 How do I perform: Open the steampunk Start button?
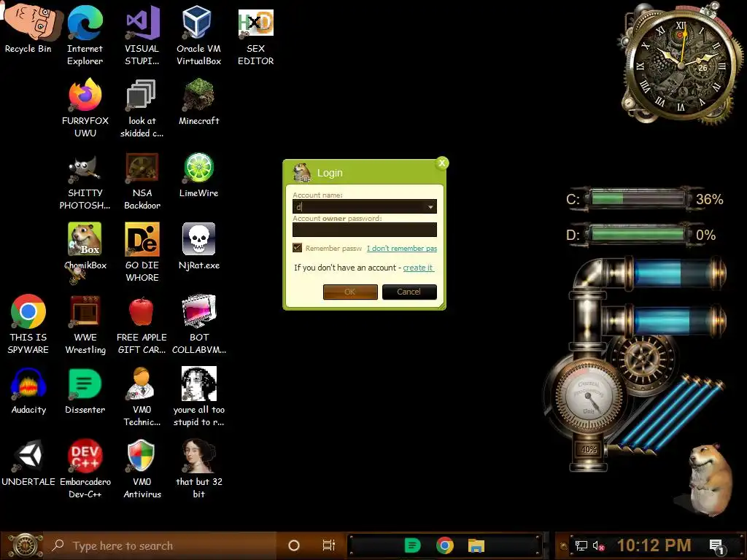[x=24, y=545]
